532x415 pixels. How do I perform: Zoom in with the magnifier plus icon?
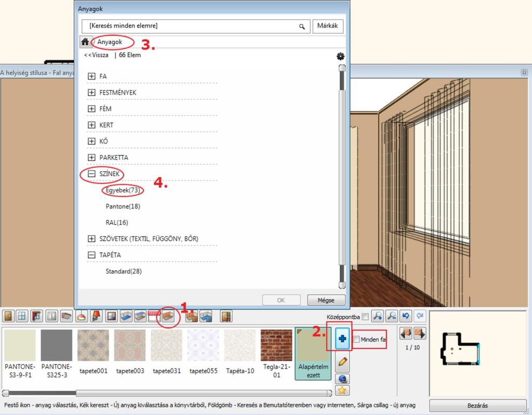[x=377, y=316]
